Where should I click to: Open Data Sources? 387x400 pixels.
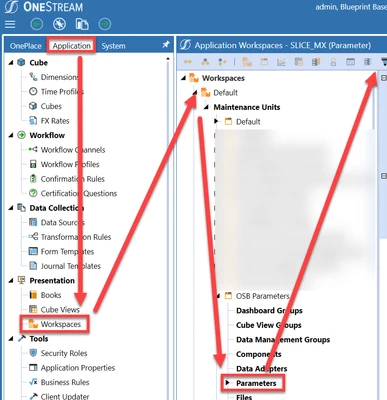coord(63,222)
